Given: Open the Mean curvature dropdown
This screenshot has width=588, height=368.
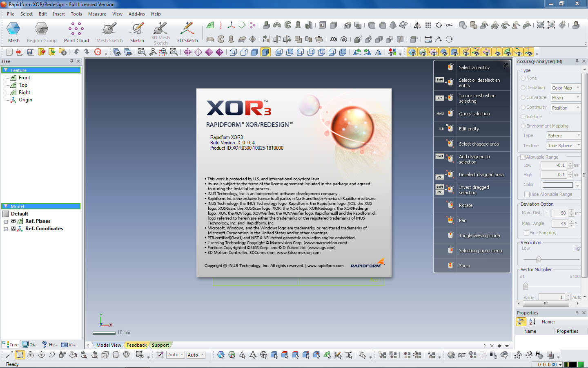Looking at the screenshot, I should (x=566, y=98).
